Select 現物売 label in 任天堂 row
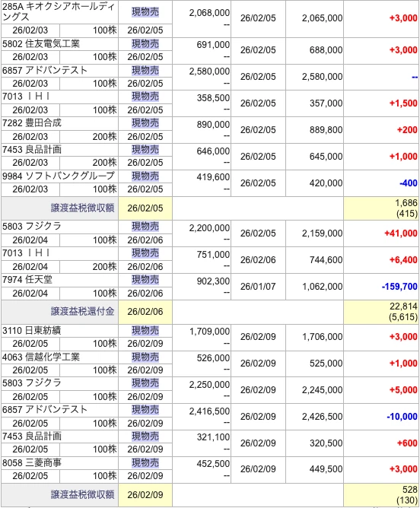The height and width of the screenshot is (508, 420). 145,280
